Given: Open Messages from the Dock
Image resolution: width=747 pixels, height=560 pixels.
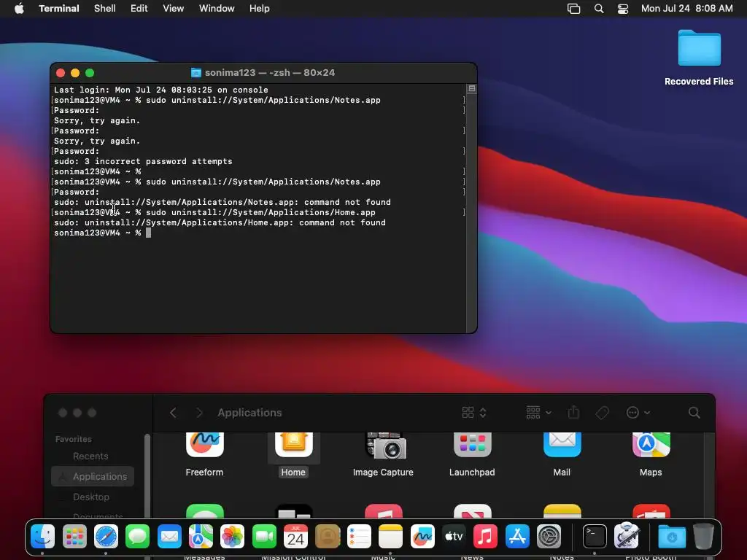Looking at the screenshot, I should point(138,536).
